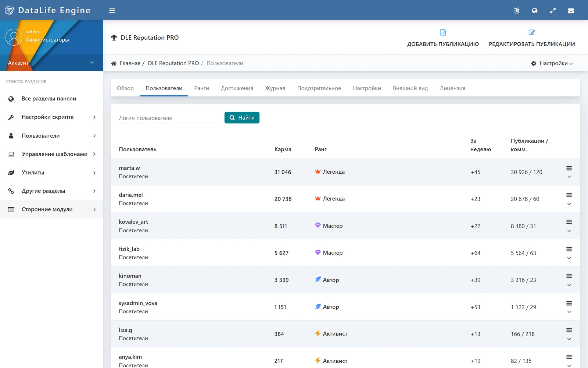
Task: Click the Найти search button
Action: [x=242, y=118]
